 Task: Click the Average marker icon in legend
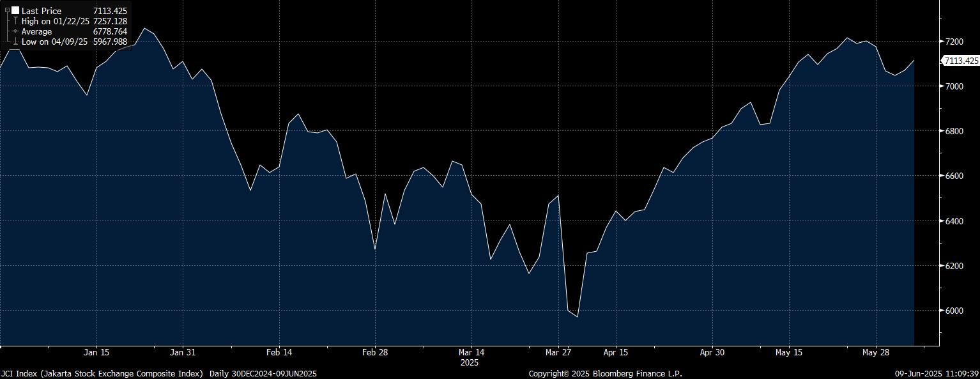15,31
